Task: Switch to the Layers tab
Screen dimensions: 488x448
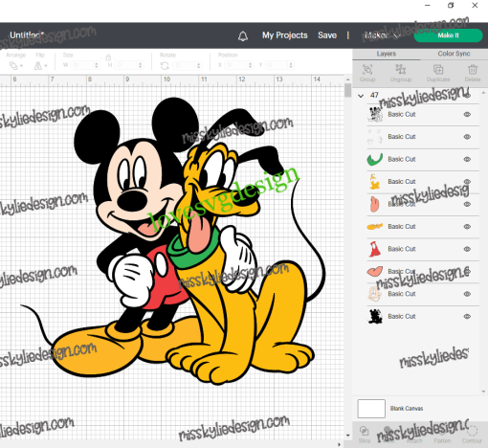Action: (x=387, y=54)
